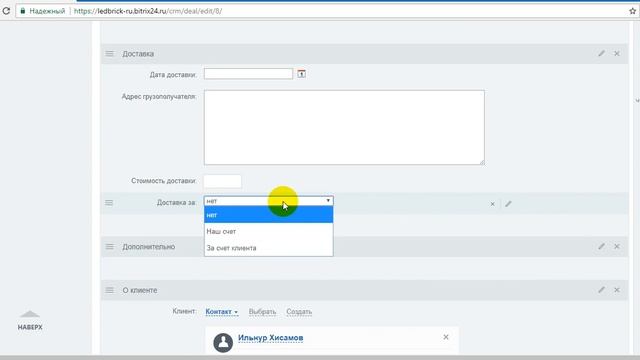
Task: Select 'Наш счет' option in the dropdown
Action: coord(269,231)
